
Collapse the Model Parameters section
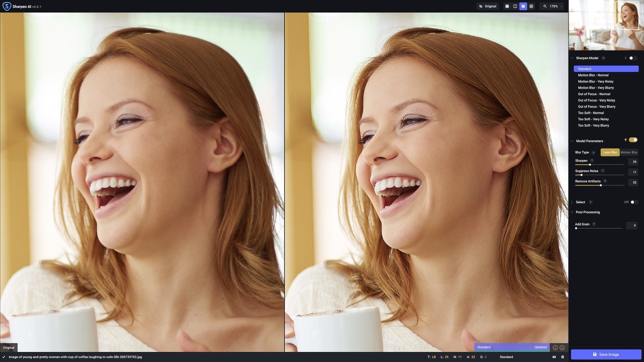(x=572, y=141)
